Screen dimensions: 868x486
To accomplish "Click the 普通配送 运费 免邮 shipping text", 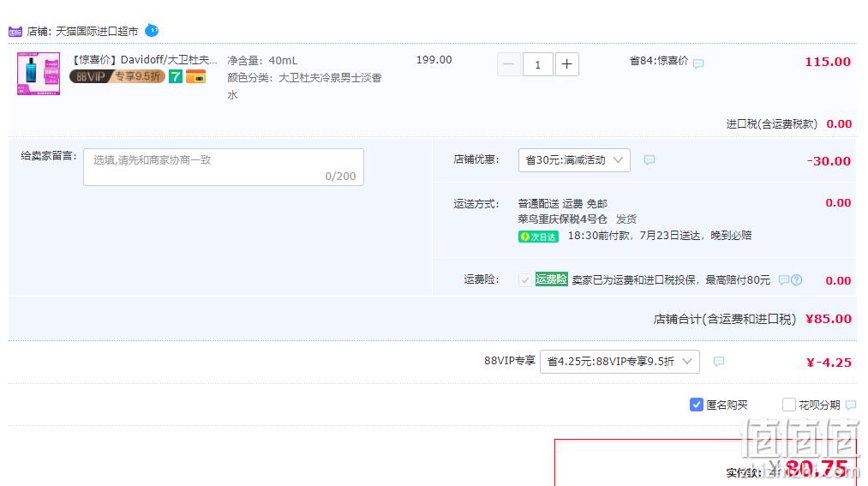I will (562, 204).
